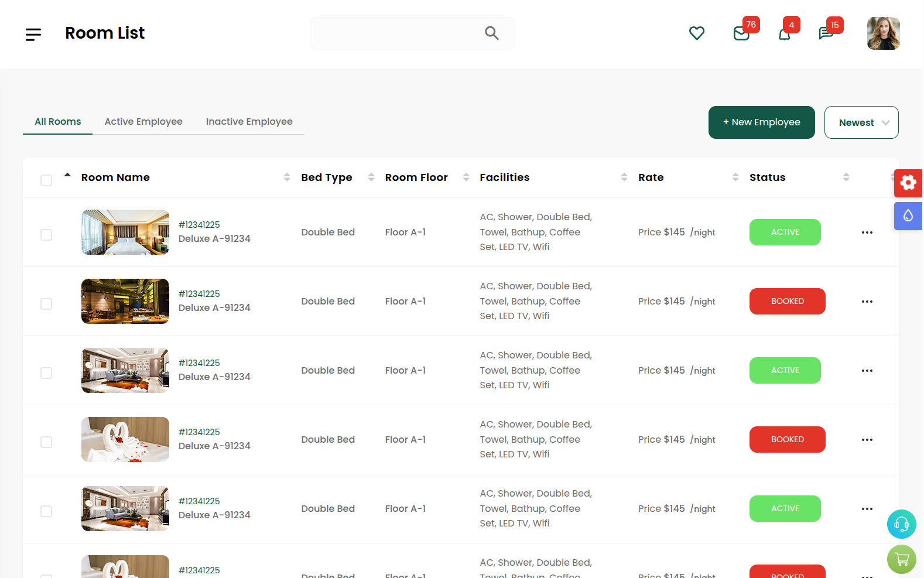Open the green shopping cart button

902,559
